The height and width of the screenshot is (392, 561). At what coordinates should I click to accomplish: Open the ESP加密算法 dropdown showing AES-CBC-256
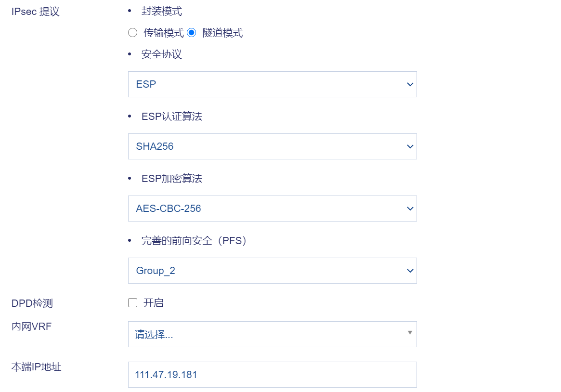coord(272,209)
